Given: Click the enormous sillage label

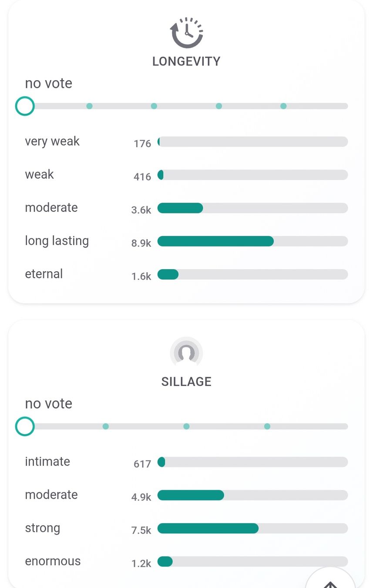Looking at the screenshot, I should (53, 561).
